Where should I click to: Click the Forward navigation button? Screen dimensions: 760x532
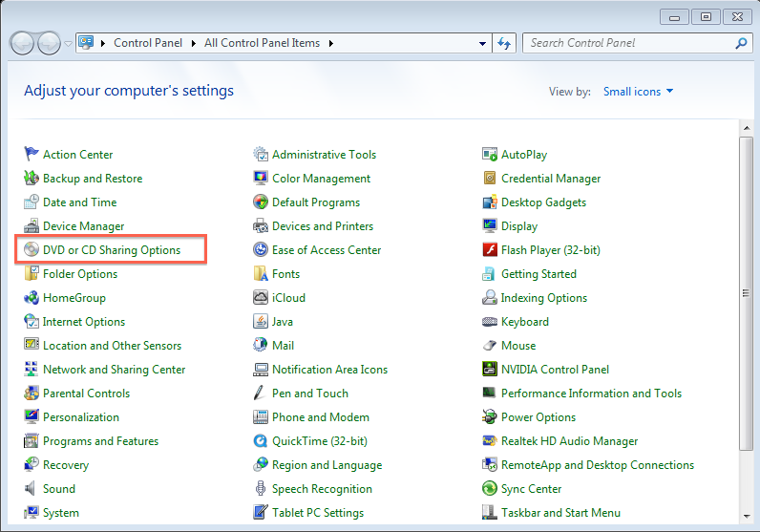pyautogui.click(x=49, y=44)
